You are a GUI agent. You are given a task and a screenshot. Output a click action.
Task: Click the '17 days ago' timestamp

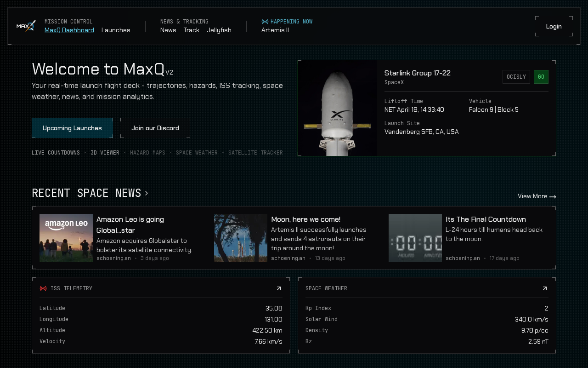(x=504, y=258)
